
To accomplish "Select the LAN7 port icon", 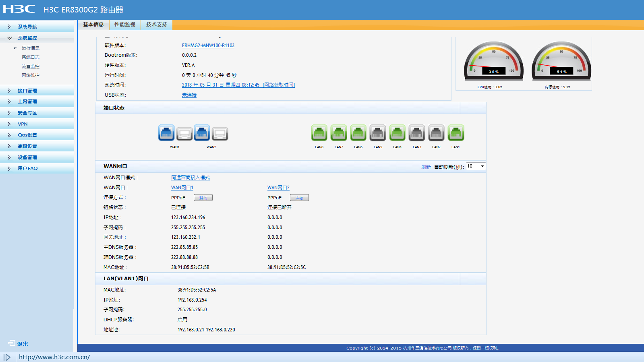I will 339,133.
